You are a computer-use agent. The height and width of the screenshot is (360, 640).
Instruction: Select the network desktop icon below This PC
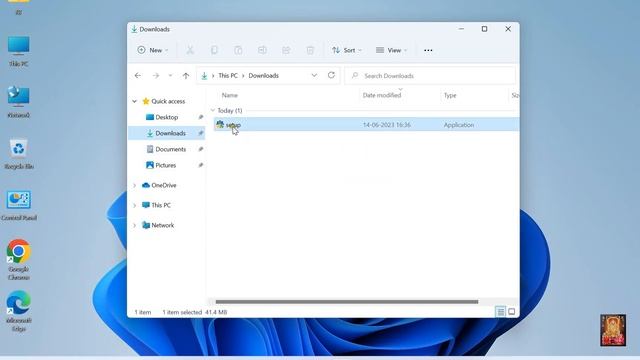18,102
